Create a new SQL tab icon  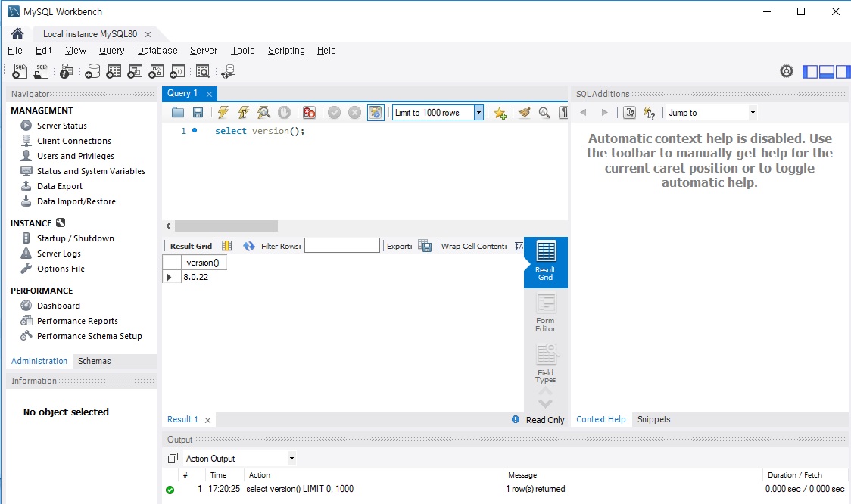pyautogui.click(x=20, y=71)
